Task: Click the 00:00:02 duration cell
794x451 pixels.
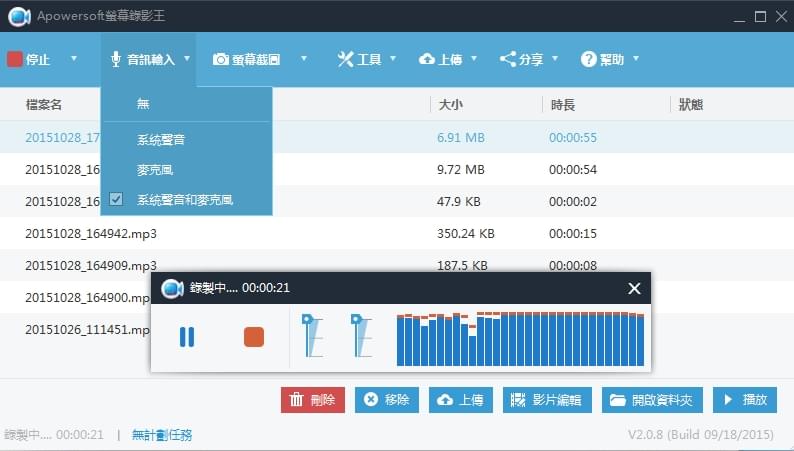Action: [573, 201]
